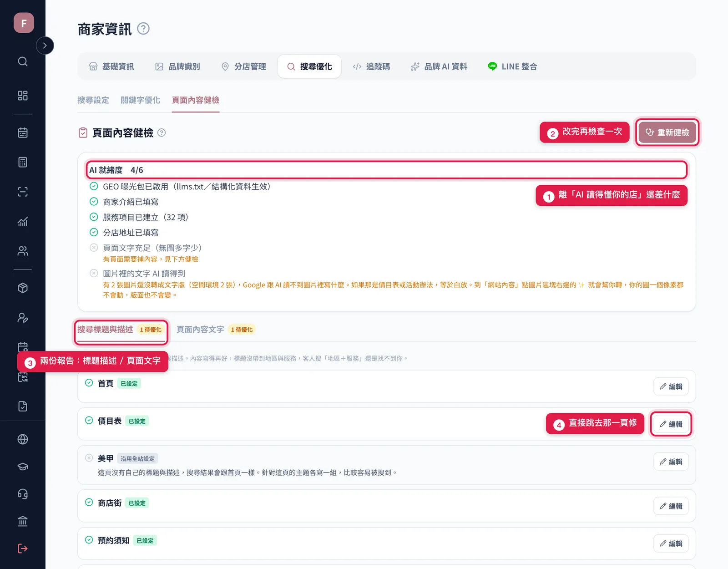Click the logout icon in the sidebar
The image size is (728, 569).
tap(23, 549)
